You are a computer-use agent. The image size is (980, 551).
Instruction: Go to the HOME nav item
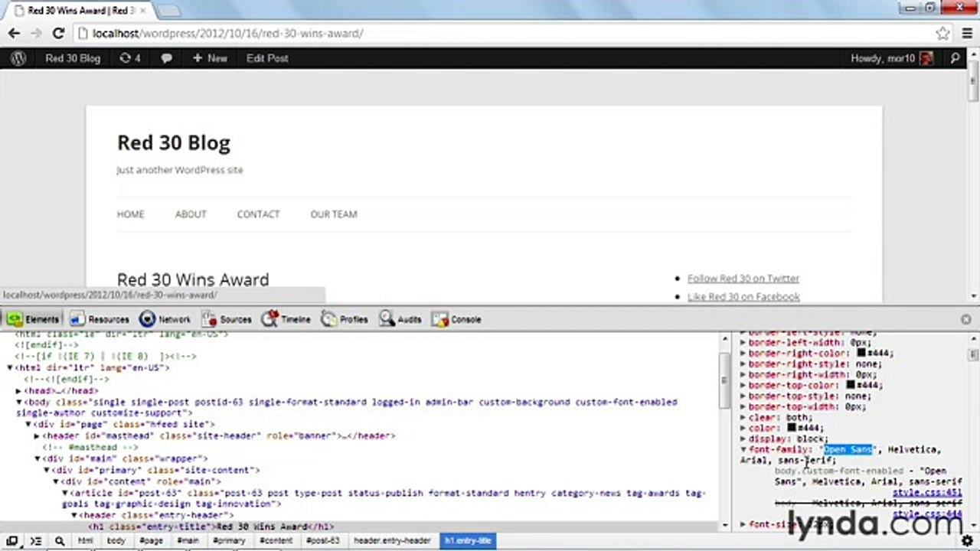(130, 214)
